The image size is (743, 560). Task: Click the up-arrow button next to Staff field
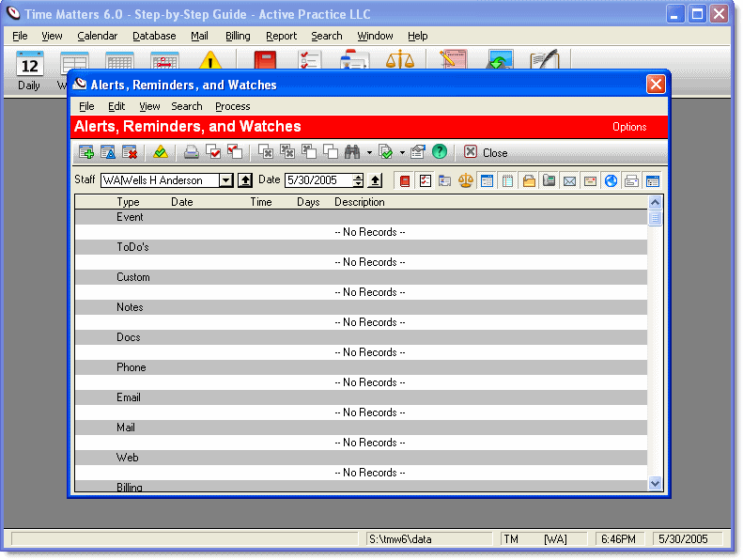coord(245,180)
